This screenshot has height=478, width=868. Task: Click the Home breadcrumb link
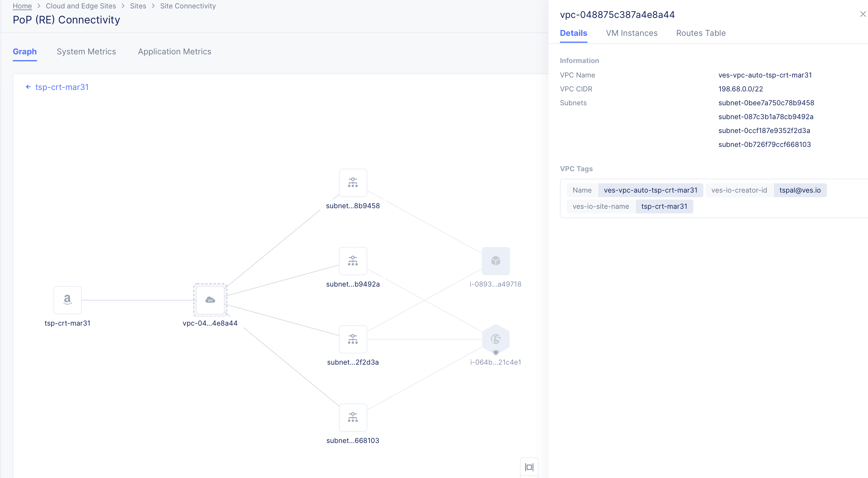(22, 6)
